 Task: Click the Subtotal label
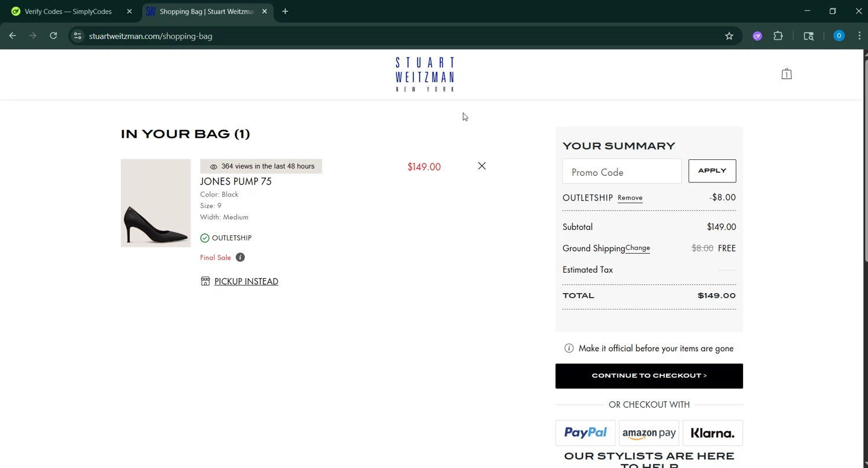(x=578, y=227)
